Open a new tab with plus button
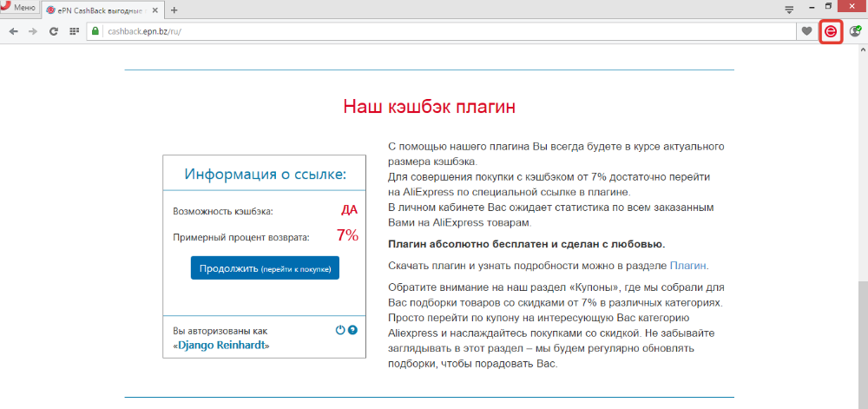Viewport: 868px width, 409px height. point(174,10)
